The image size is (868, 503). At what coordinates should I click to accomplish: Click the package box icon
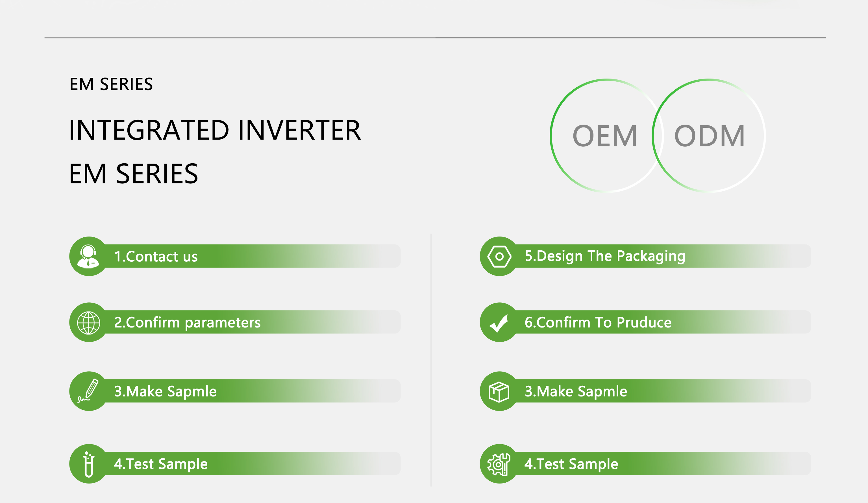click(499, 392)
